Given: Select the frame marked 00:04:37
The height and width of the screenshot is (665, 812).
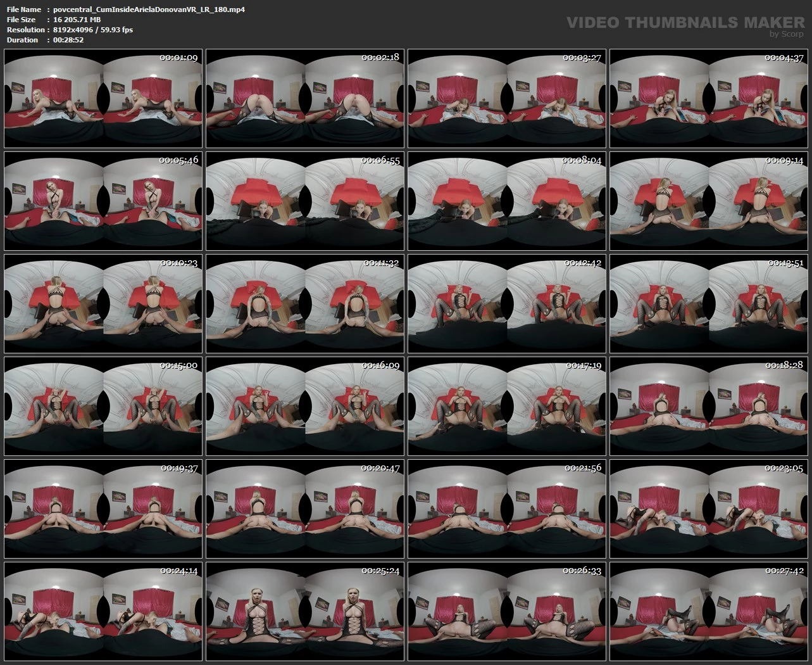Looking at the screenshot, I should [x=709, y=99].
